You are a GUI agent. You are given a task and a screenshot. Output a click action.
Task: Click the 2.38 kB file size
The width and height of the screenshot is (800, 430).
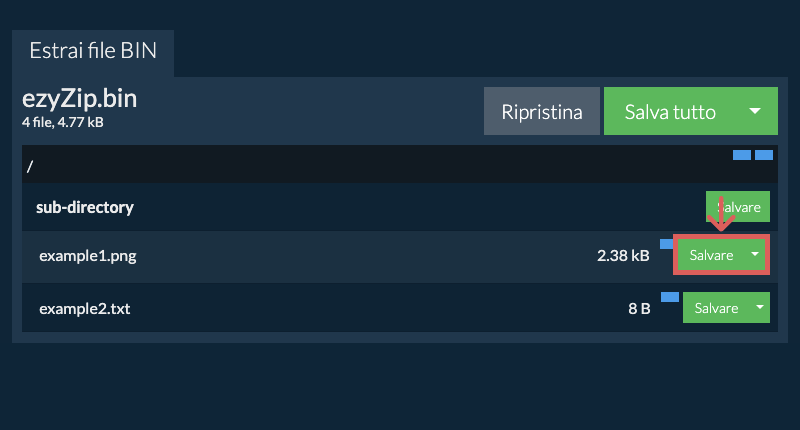(623, 256)
